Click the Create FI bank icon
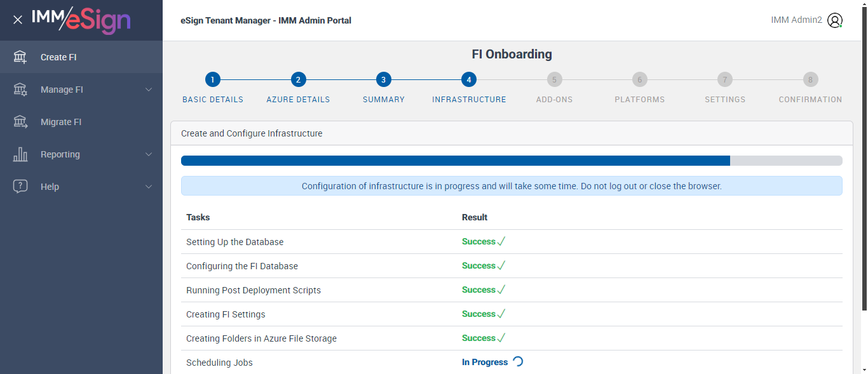The image size is (868, 374). click(20, 57)
